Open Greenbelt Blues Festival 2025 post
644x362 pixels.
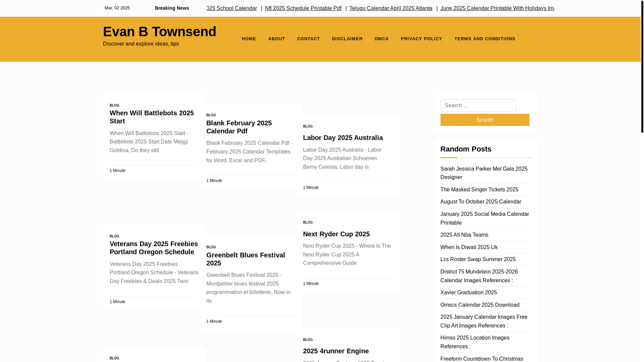pos(246,259)
